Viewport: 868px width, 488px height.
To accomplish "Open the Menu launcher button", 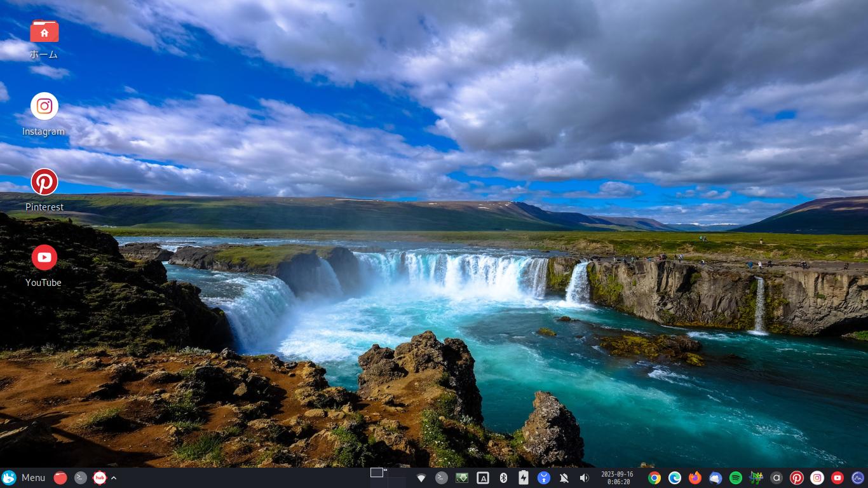I will pos(24,478).
